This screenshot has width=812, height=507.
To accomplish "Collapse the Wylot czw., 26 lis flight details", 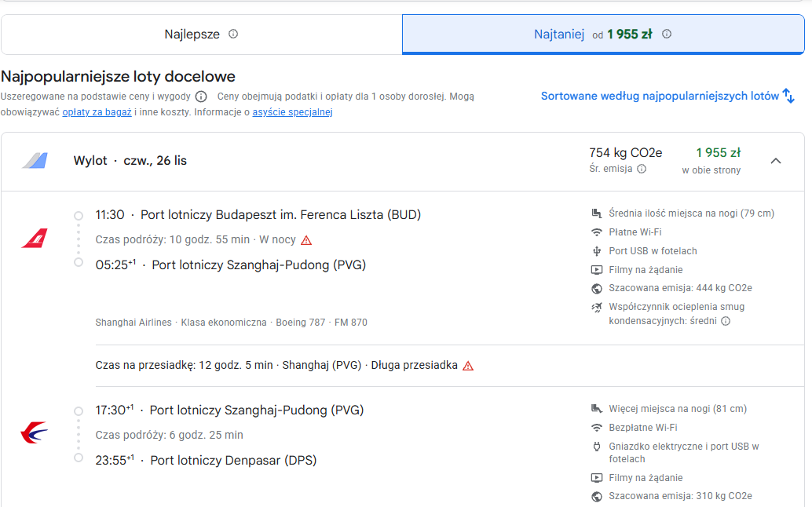I will [x=776, y=161].
